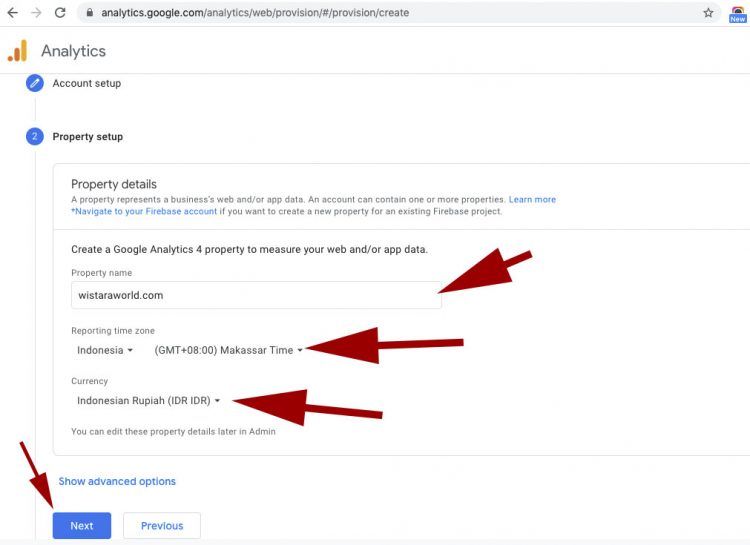This screenshot has width=750, height=545.
Task: Open the Navigate to your Firebase account link
Action: point(144,211)
